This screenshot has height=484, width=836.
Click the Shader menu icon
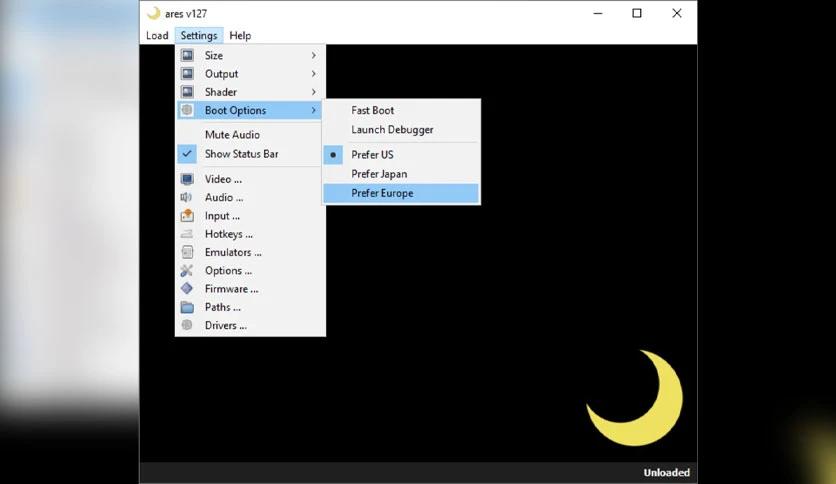[x=187, y=92]
